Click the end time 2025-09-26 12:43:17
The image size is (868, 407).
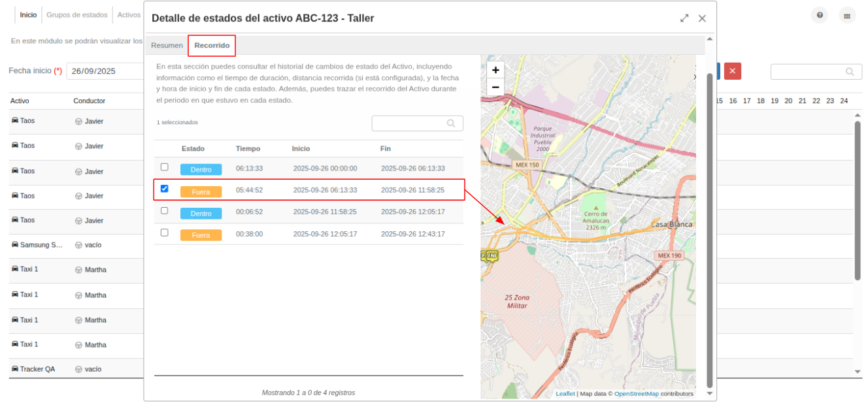[x=412, y=234]
